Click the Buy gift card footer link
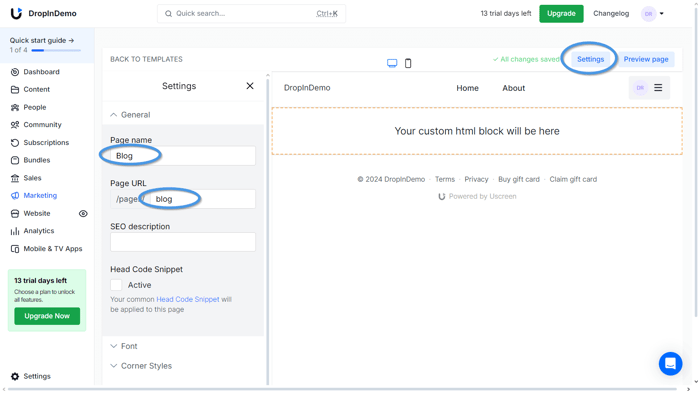This screenshot has height=393, width=700. (x=519, y=180)
